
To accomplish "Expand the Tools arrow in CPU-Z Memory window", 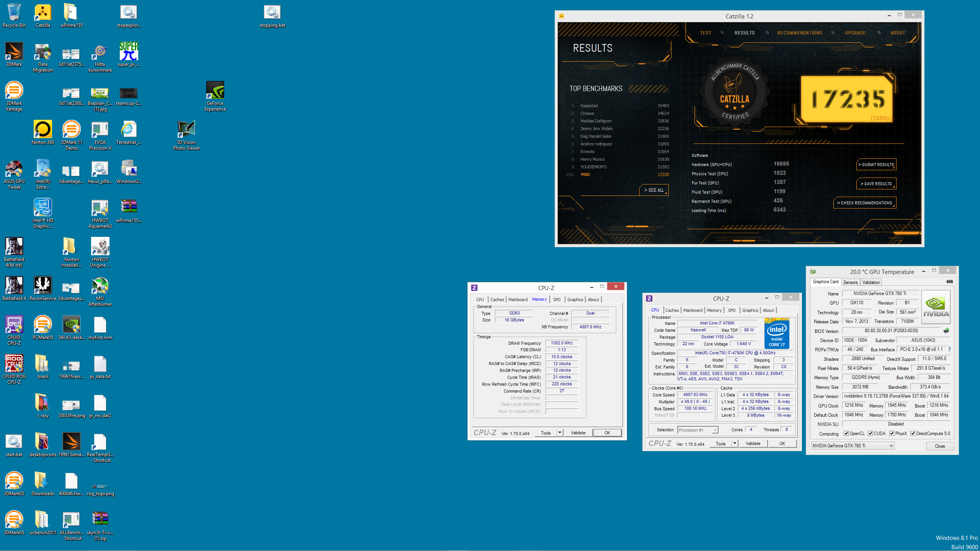I will pyautogui.click(x=560, y=433).
